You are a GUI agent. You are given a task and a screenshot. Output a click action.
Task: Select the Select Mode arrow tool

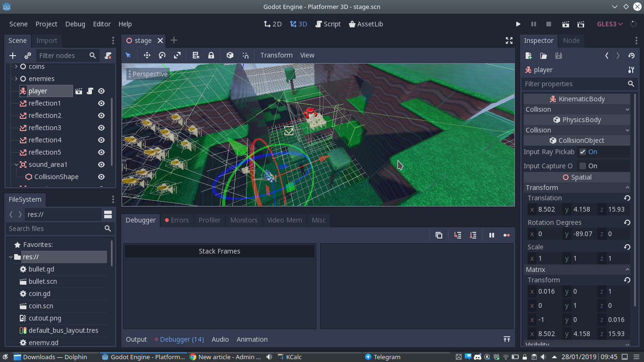point(128,55)
